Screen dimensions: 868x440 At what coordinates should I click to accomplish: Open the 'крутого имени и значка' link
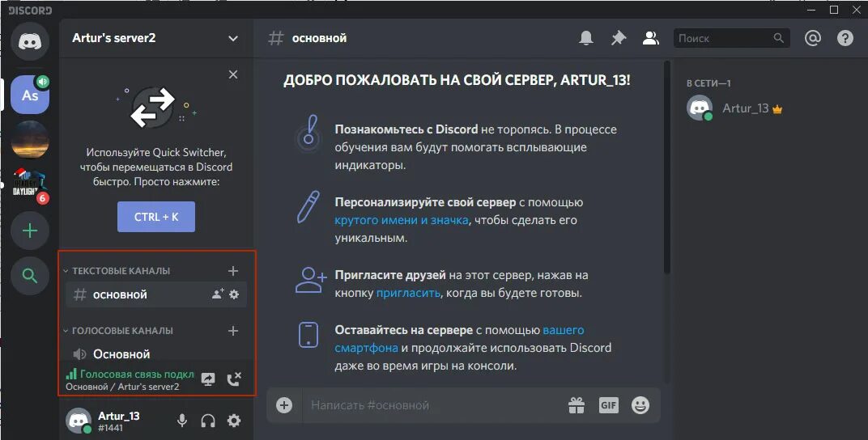coord(402,220)
